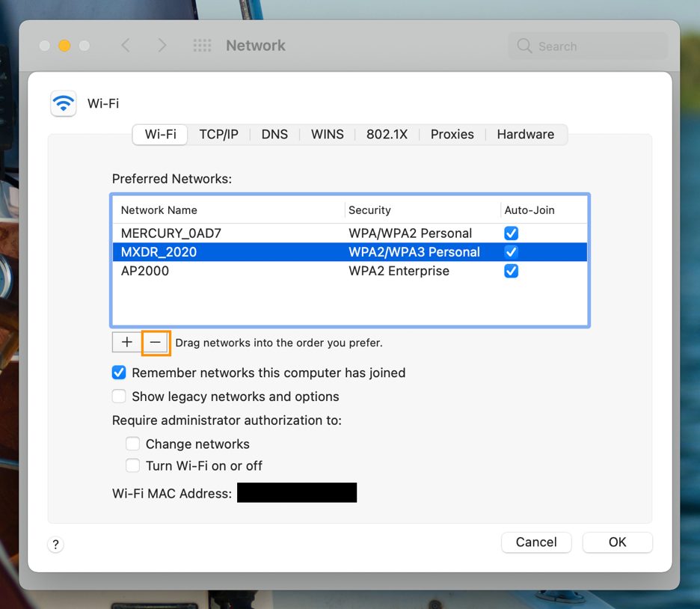This screenshot has width=700, height=609.
Task: Click the Wi-Fi icon in dialog header
Action: click(x=64, y=103)
